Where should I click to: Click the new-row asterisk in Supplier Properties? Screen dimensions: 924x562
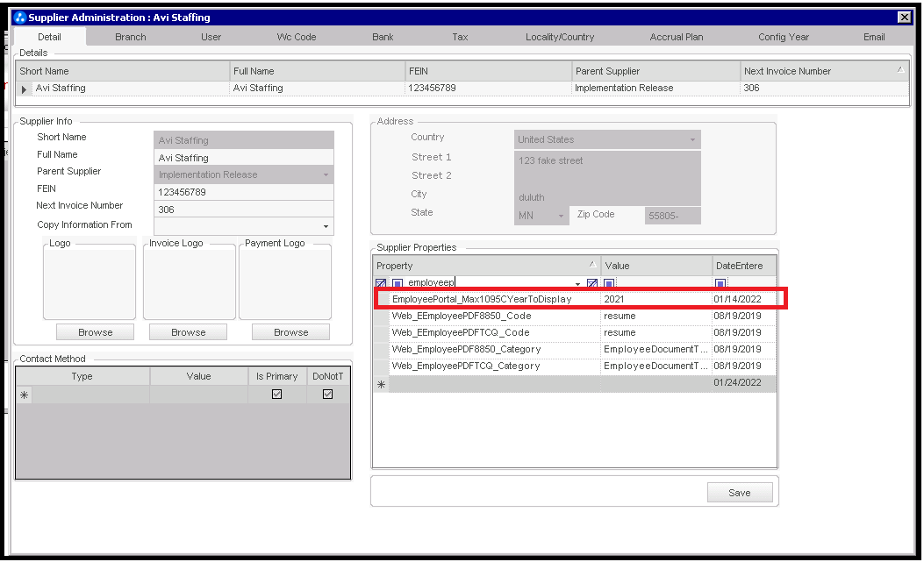click(x=381, y=384)
